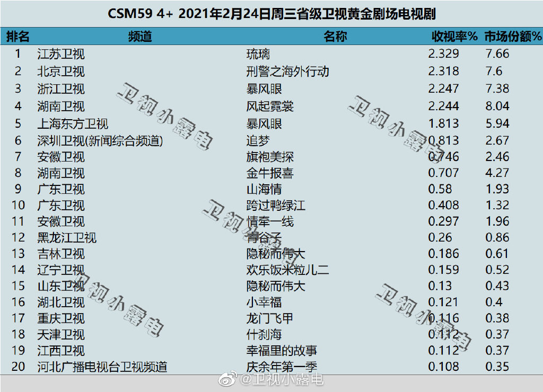Click market share value 0.35
The height and width of the screenshot is (392, 543).
(497, 366)
